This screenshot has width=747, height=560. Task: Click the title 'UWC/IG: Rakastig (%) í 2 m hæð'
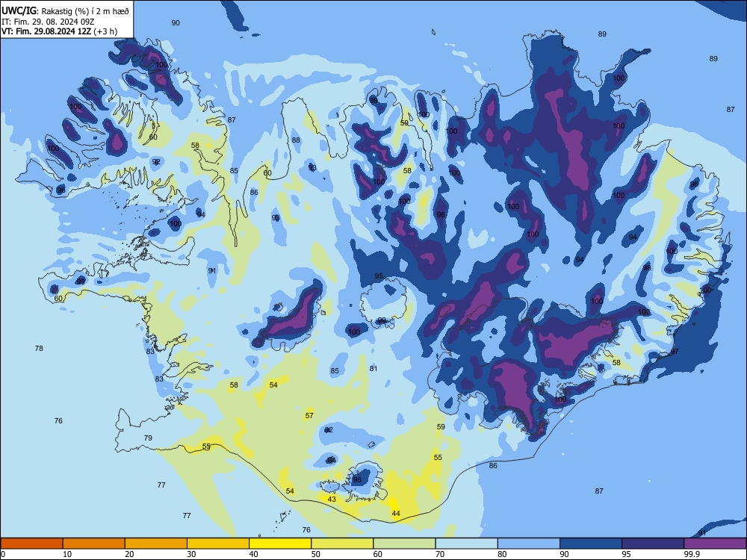tap(65, 11)
